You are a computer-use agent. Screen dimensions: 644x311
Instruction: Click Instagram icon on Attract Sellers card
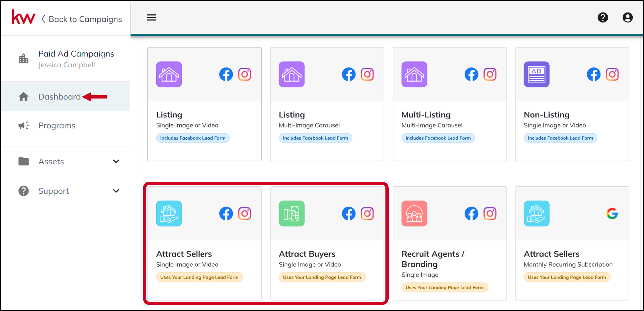(244, 213)
